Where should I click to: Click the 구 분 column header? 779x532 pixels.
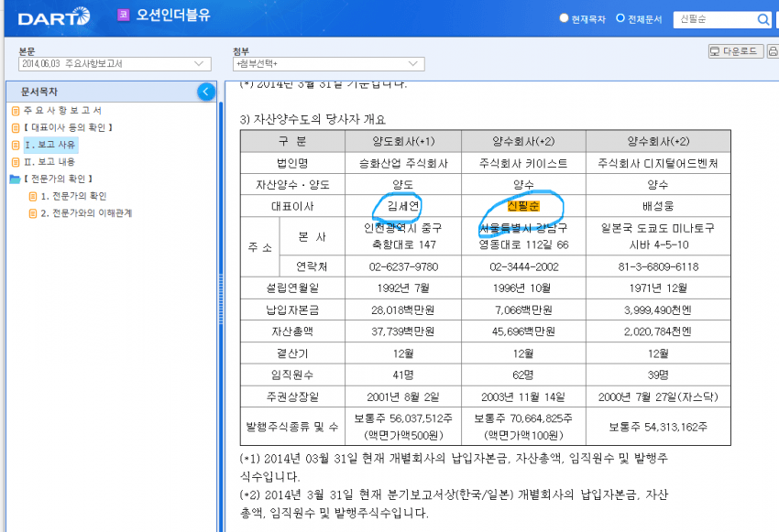click(x=292, y=141)
